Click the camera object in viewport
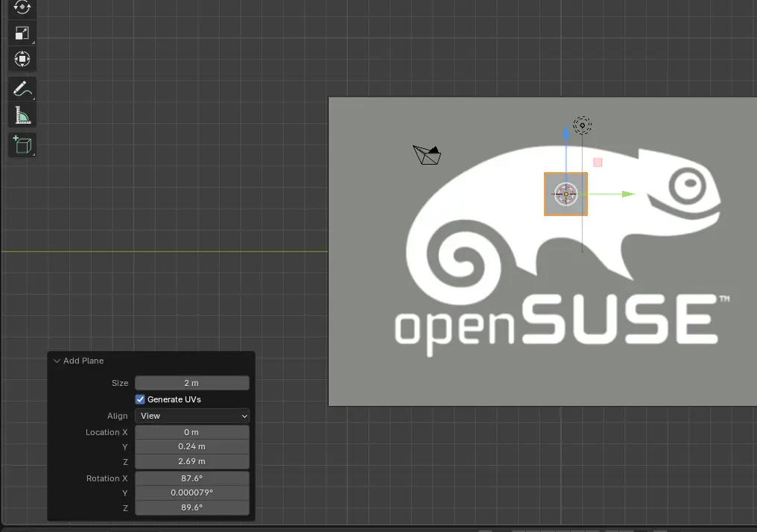Screen dimensions: 757x532 427,155
